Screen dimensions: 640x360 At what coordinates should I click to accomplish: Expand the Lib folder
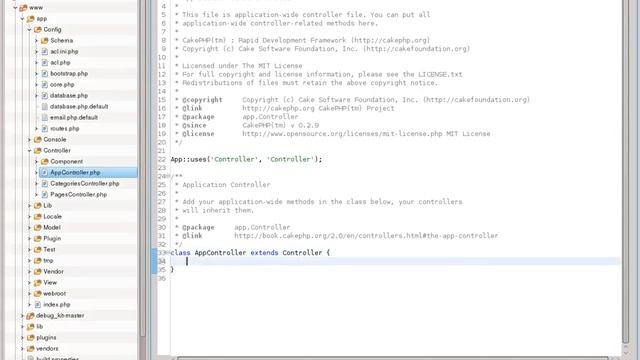pos(29,206)
